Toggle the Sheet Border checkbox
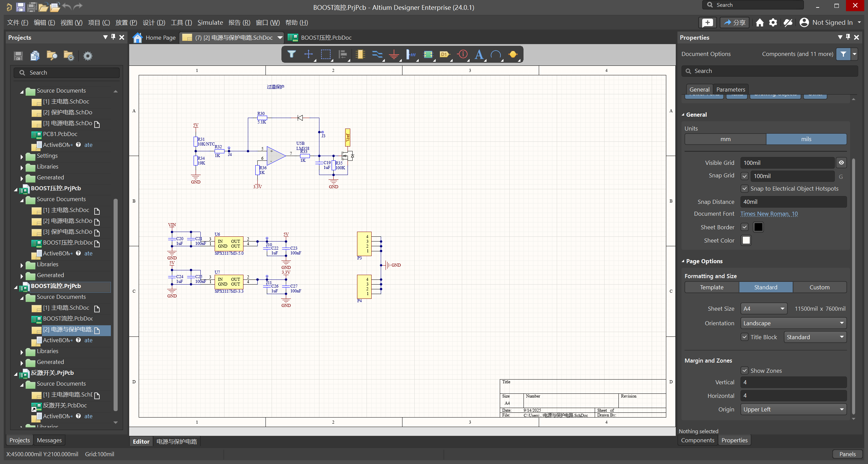This screenshot has height=464, width=868. click(745, 227)
